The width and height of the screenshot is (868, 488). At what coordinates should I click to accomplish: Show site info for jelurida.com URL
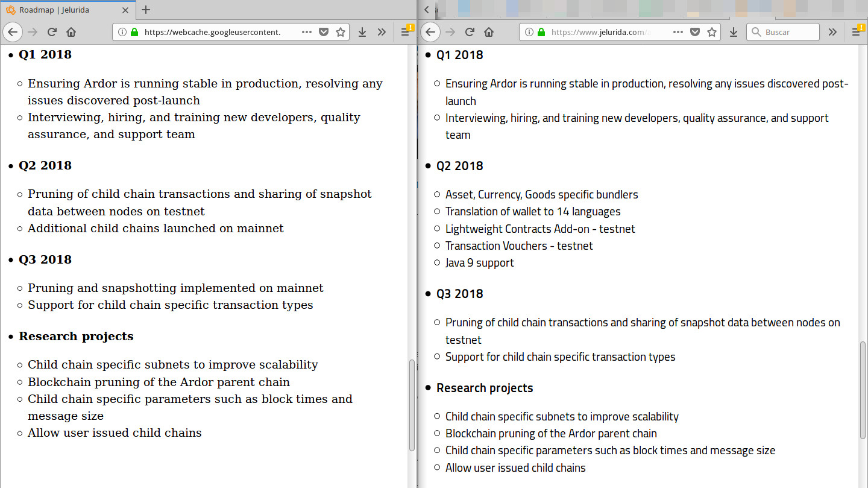pos(529,32)
